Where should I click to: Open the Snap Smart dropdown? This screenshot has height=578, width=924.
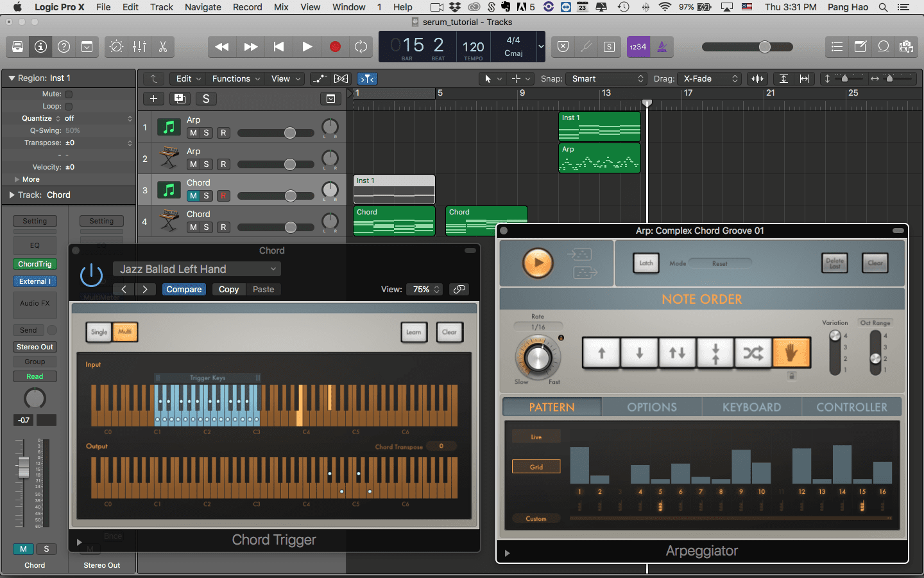(x=607, y=78)
